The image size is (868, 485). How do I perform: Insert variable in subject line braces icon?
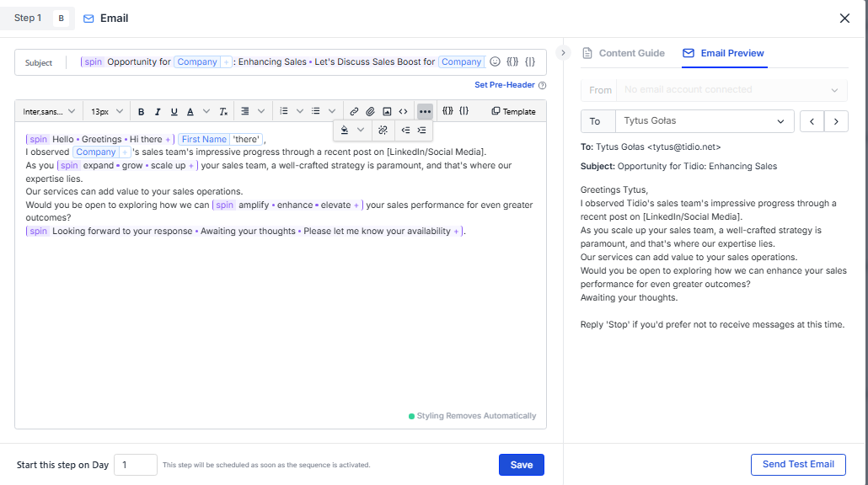(x=512, y=61)
